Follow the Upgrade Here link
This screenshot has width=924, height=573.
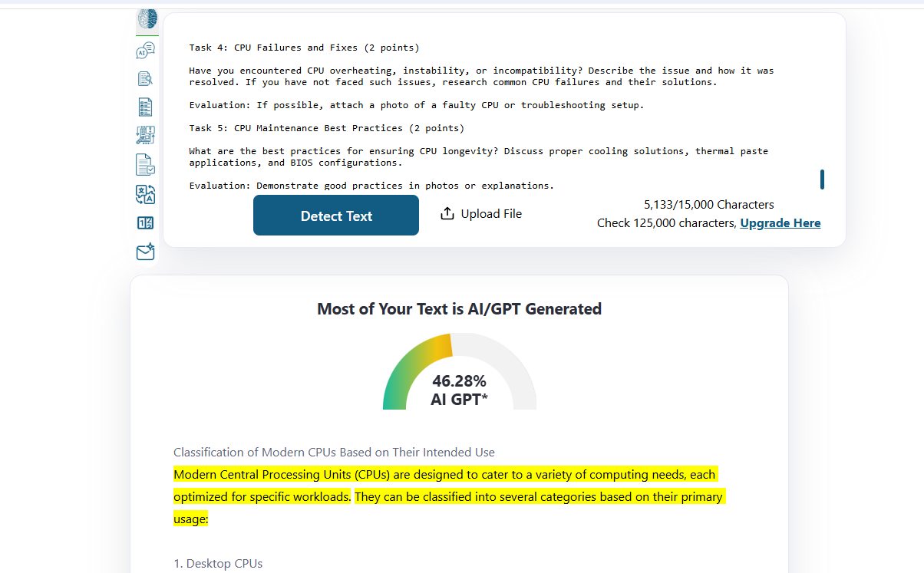[x=780, y=223]
